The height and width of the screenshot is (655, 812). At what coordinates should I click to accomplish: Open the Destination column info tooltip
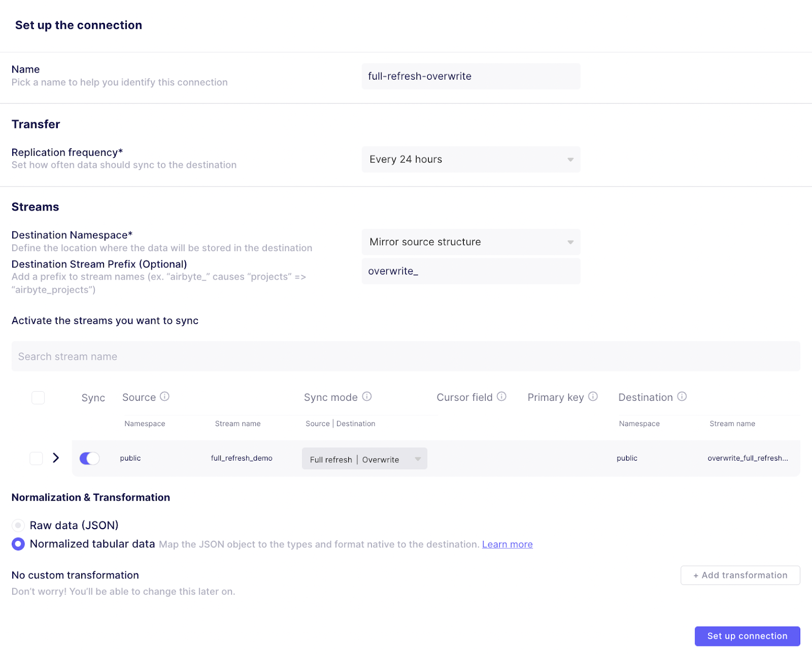pyautogui.click(x=683, y=397)
